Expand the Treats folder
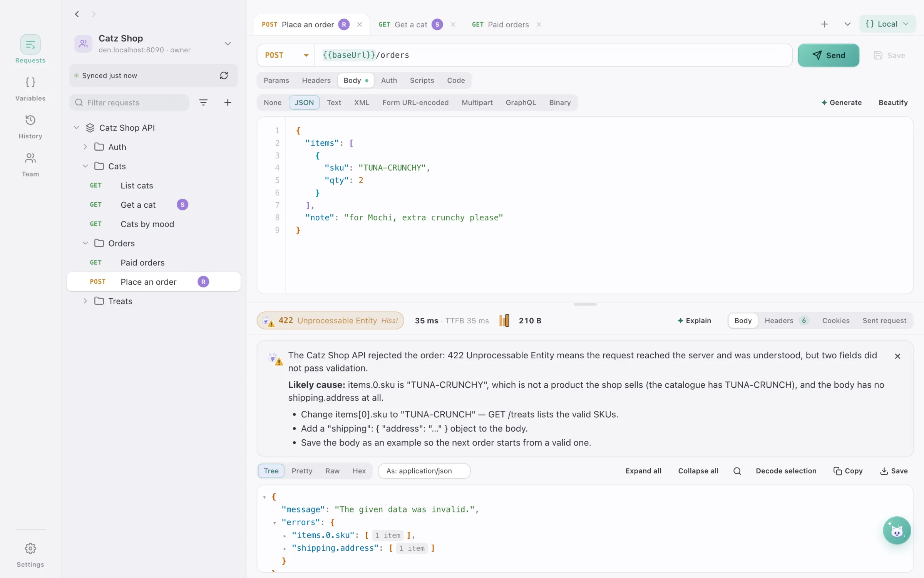924x578 pixels. coord(85,301)
